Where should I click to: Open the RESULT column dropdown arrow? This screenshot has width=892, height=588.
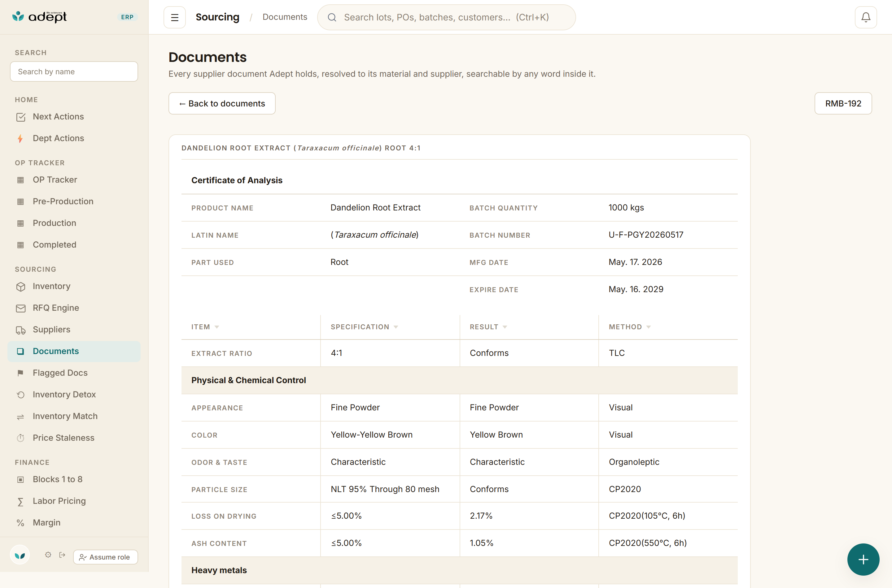point(505,327)
